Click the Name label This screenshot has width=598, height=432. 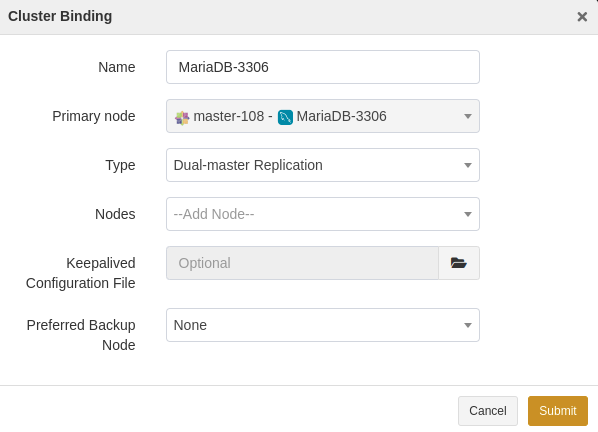point(117,67)
